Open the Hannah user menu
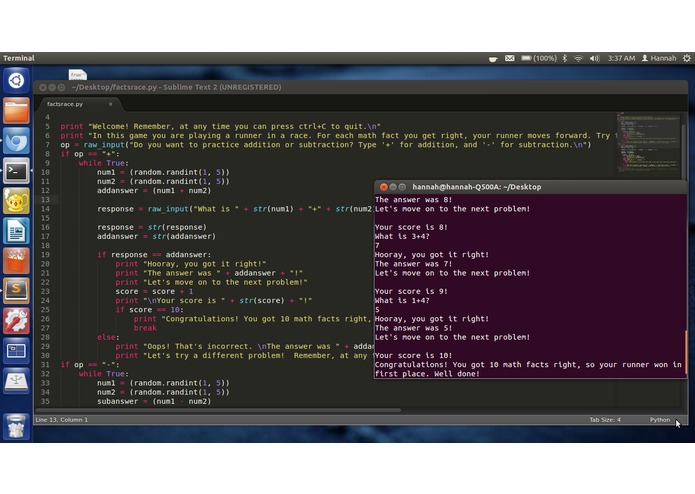 (659, 58)
